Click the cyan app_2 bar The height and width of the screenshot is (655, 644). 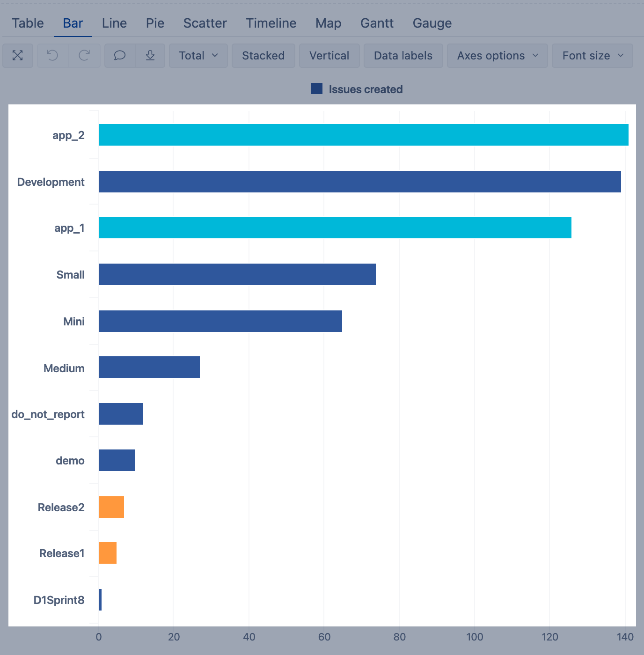pyautogui.click(x=363, y=135)
